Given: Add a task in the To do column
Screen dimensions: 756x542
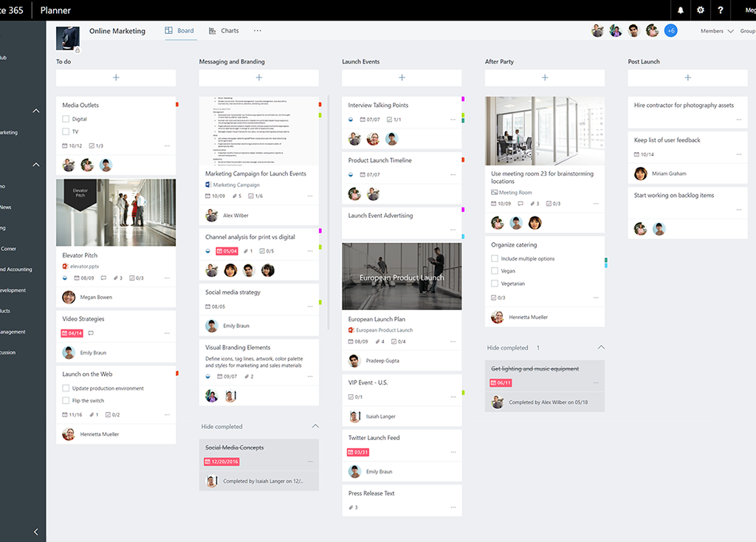Looking at the screenshot, I should click(116, 78).
